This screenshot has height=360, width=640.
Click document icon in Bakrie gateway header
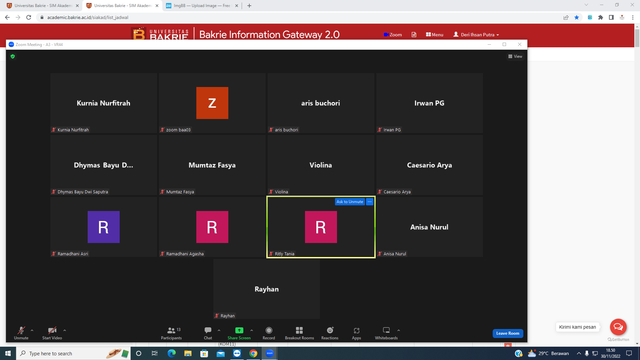point(414,35)
